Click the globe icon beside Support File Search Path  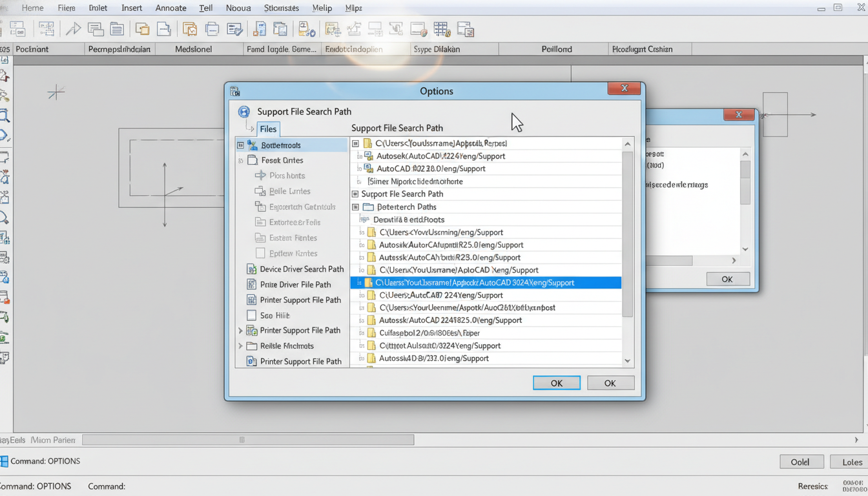(243, 111)
